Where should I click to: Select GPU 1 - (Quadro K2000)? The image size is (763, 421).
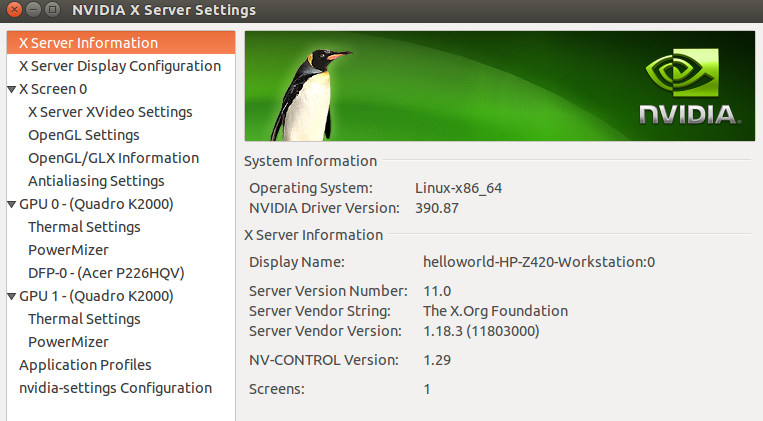click(x=96, y=296)
